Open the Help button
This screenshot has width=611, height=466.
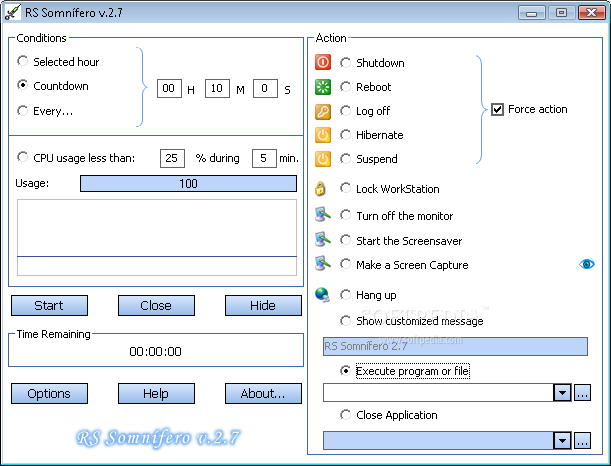click(x=156, y=394)
